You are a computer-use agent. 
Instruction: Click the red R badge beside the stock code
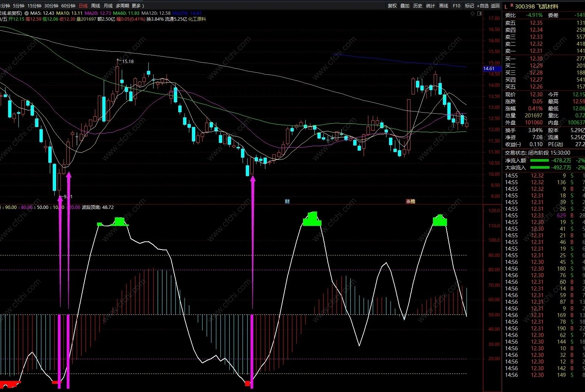click(x=512, y=6)
